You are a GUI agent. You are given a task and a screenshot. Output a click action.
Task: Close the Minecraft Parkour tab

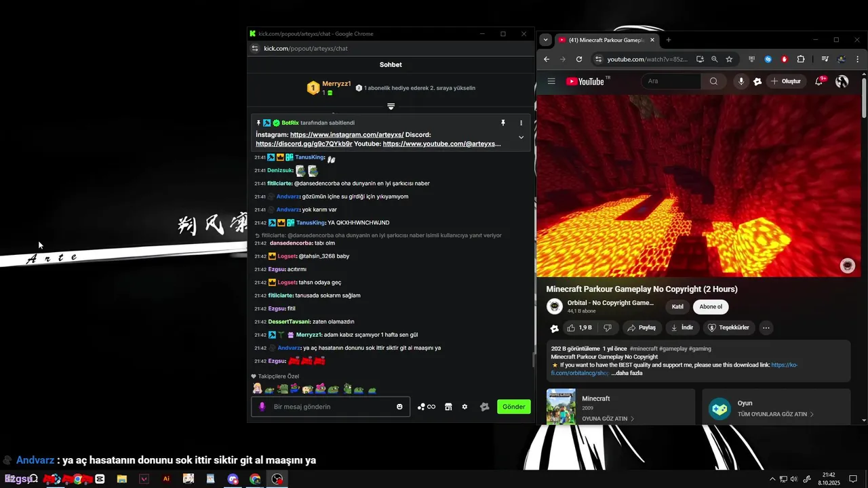click(652, 40)
